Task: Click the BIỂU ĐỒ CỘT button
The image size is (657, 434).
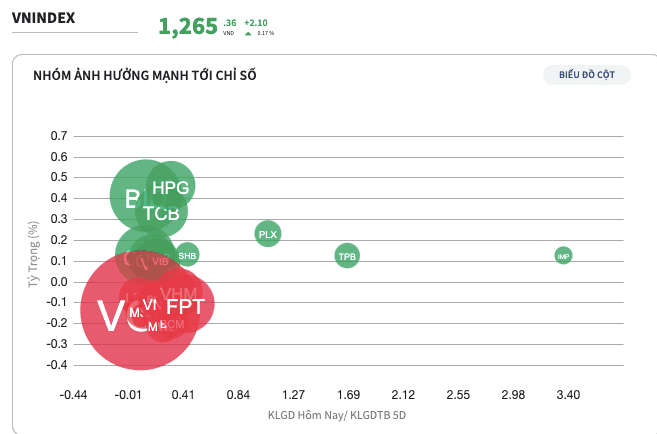Action: click(587, 76)
